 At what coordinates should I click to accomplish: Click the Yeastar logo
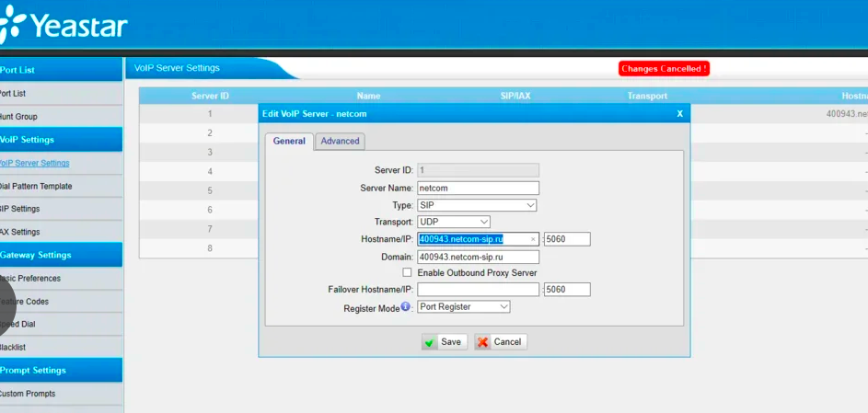[64, 25]
